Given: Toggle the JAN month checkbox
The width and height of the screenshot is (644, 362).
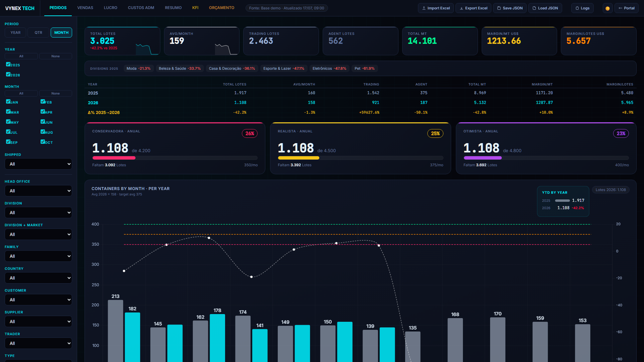Looking at the screenshot, I should pyautogui.click(x=8, y=102).
